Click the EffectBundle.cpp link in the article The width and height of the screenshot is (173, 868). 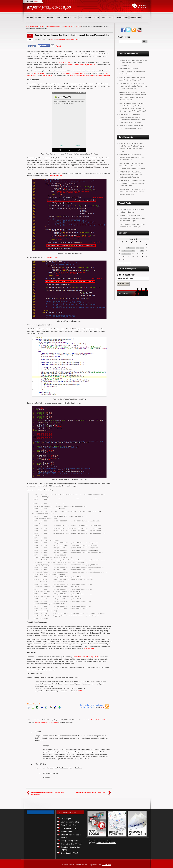[x=56, y=176]
